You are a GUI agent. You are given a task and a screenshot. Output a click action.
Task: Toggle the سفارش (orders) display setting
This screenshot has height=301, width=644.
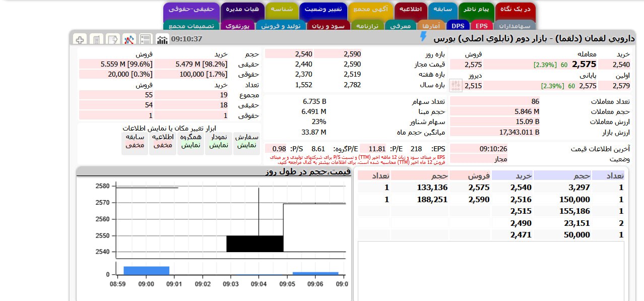[247, 141]
